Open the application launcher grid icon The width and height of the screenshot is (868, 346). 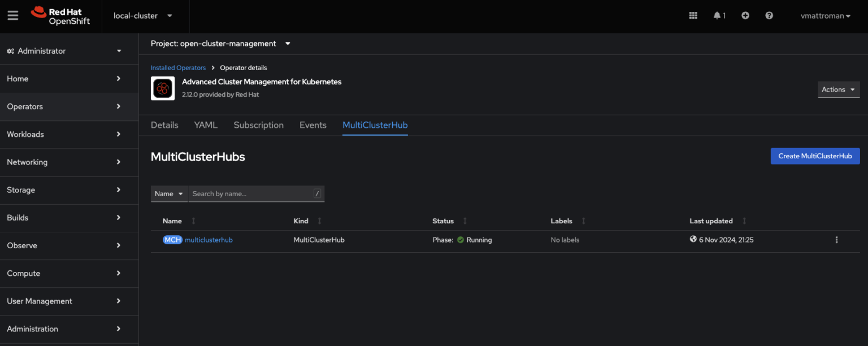click(x=693, y=15)
